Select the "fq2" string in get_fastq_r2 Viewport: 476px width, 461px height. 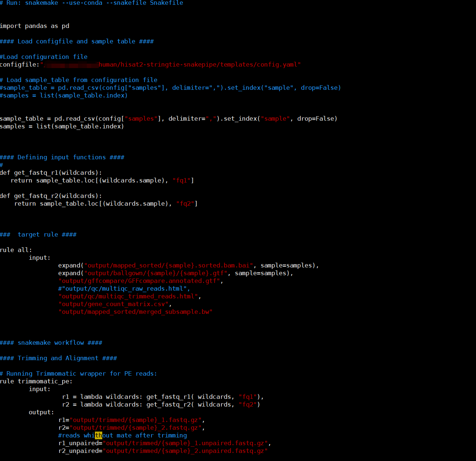(185, 203)
